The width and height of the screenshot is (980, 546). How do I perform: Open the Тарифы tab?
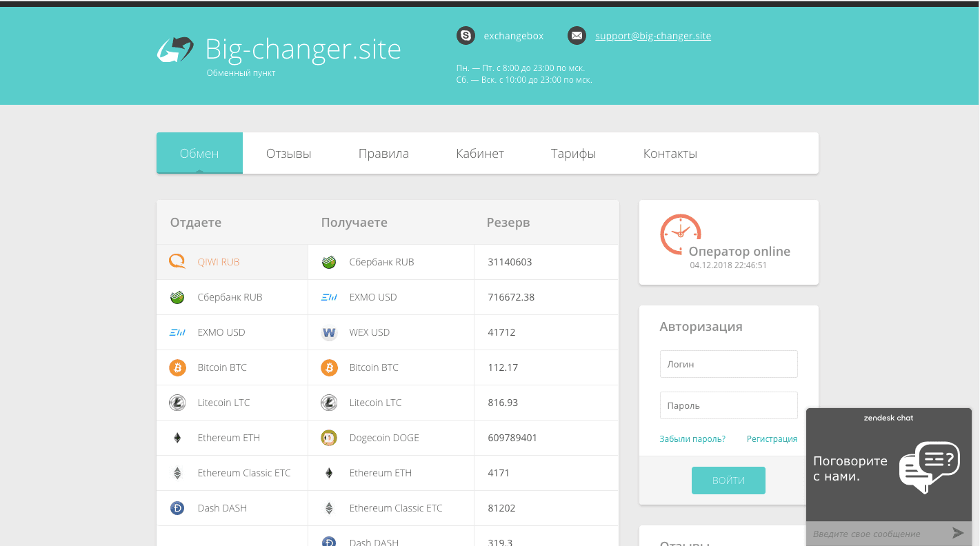[x=573, y=153]
